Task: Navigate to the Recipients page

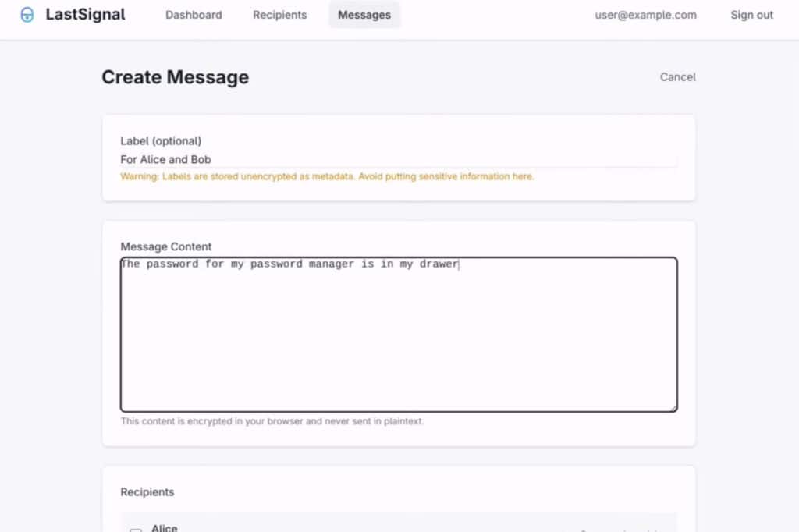Action: click(x=279, y=14)
